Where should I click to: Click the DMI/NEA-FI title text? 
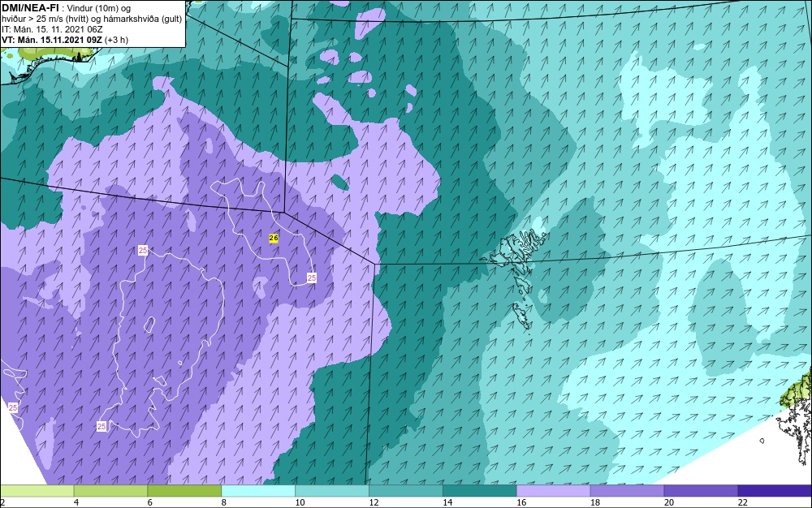30,7
